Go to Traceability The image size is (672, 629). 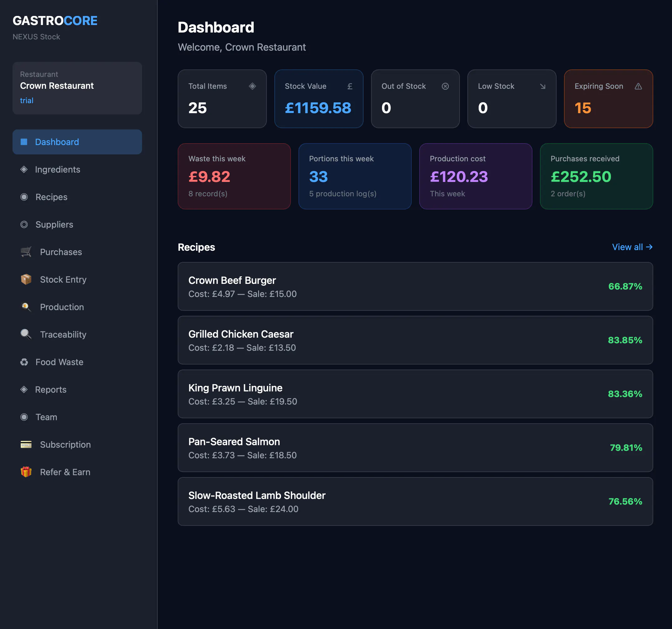click(x=77, y=335)
